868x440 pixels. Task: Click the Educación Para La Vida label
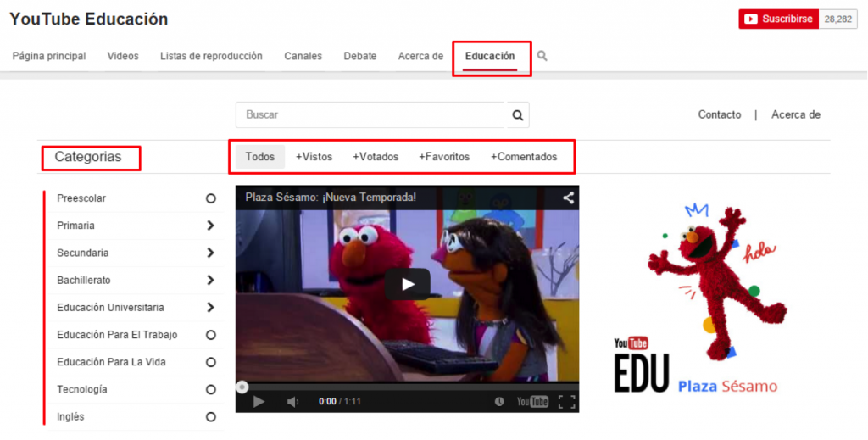pyautogui.click(x=111, y=362)
